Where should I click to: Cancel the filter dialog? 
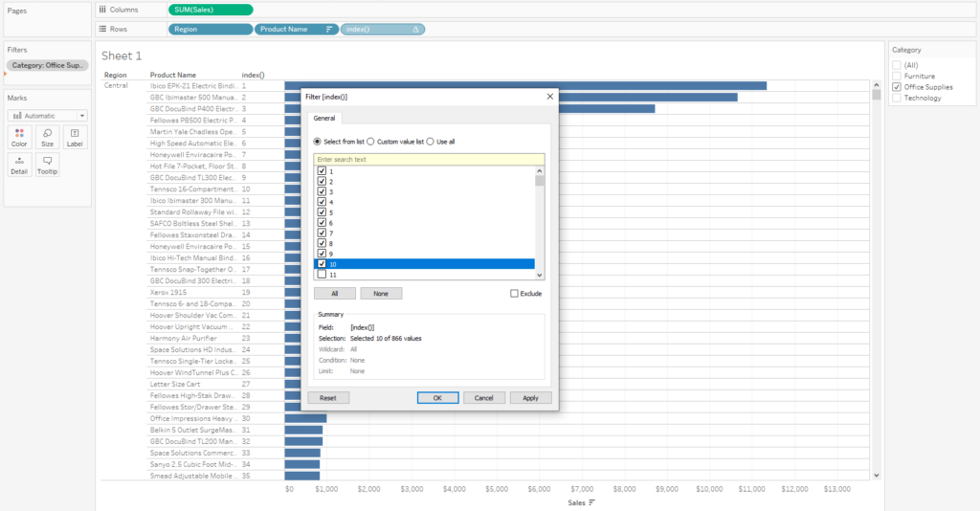pyautogui.click(x=483, y=398)
